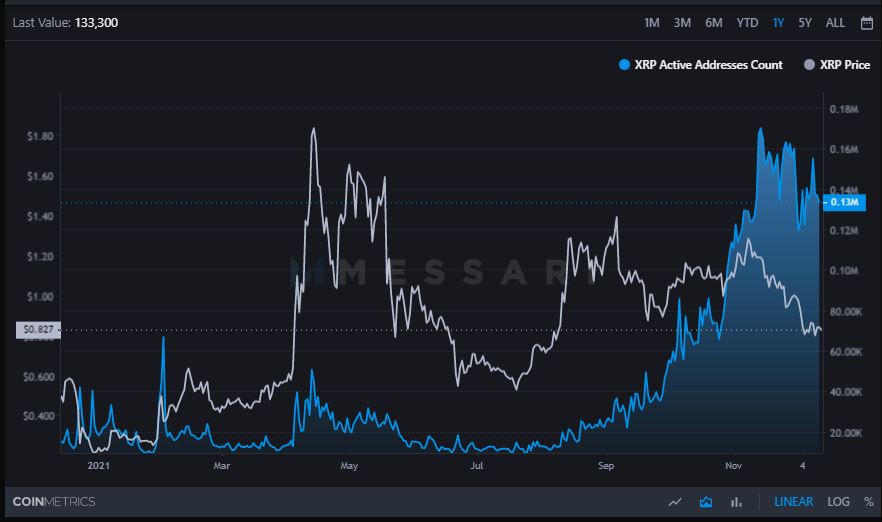Click the $0.827 price axis marker
The height and width of the screenshot is (522, 882).
click(38, 329)
